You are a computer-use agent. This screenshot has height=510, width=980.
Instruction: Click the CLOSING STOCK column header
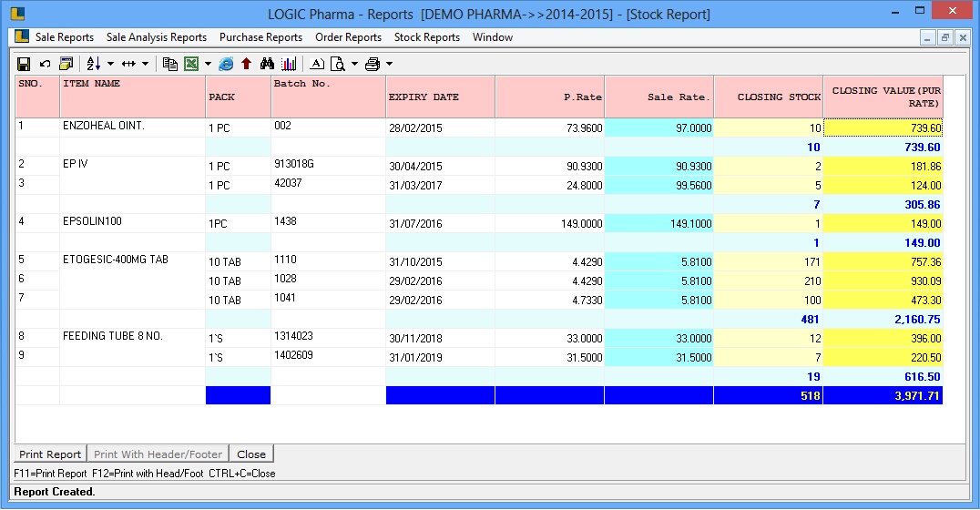(x=768, y=97)
